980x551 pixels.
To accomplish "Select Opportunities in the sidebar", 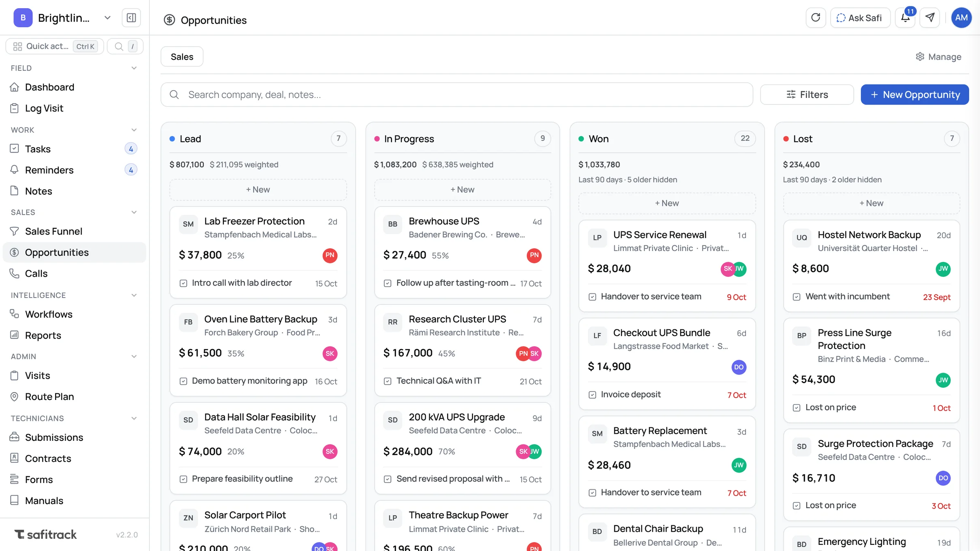I will pos(74,253).
